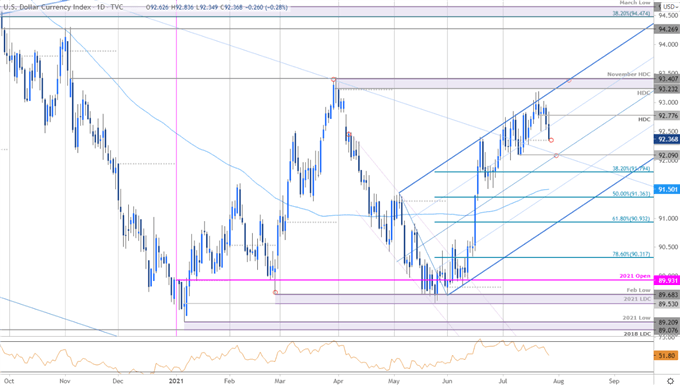The height and width of the screenshot is (385, 680).
Task: Click the 93.407 price level label
Action: click(666, 79)
